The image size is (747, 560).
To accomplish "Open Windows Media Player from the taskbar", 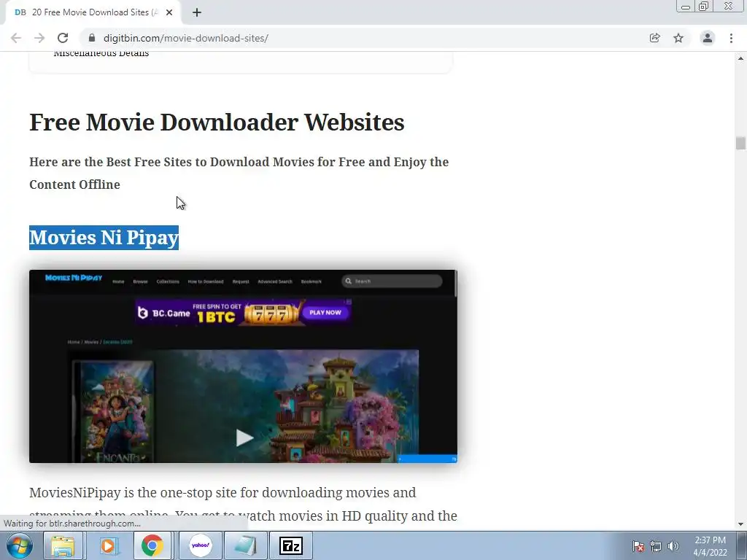I will 108,545.
